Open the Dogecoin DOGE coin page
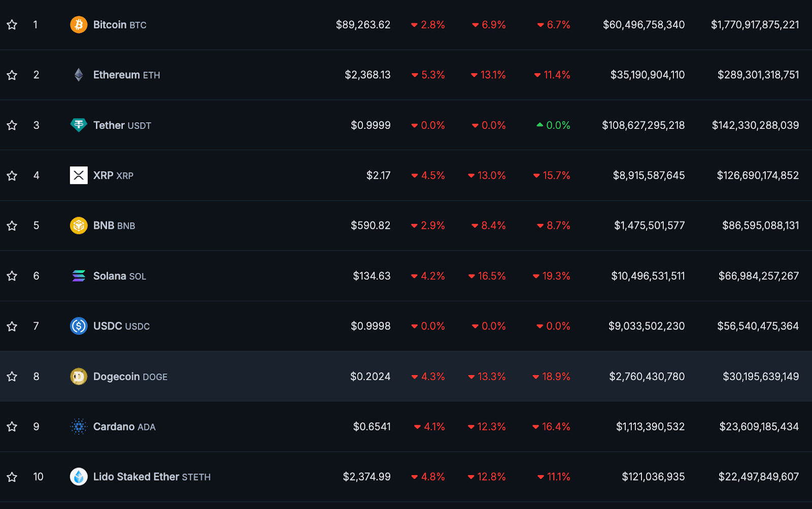 click(x=130, y=377)
